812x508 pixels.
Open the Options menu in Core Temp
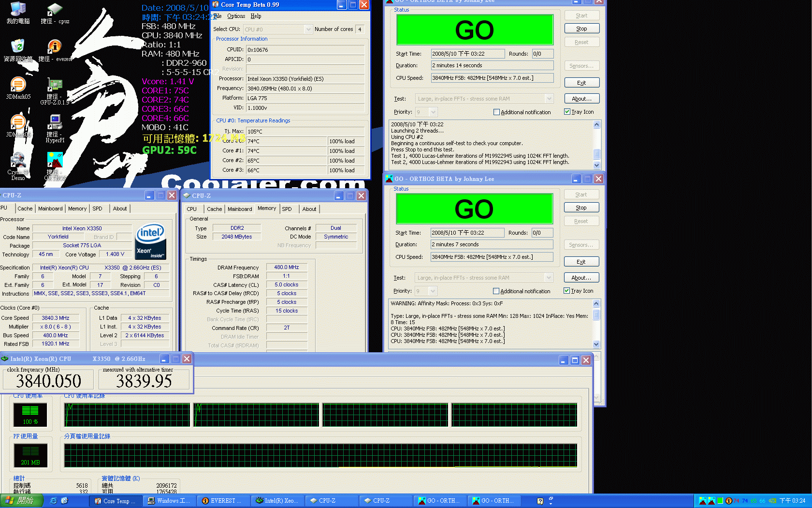pos(236,16)
